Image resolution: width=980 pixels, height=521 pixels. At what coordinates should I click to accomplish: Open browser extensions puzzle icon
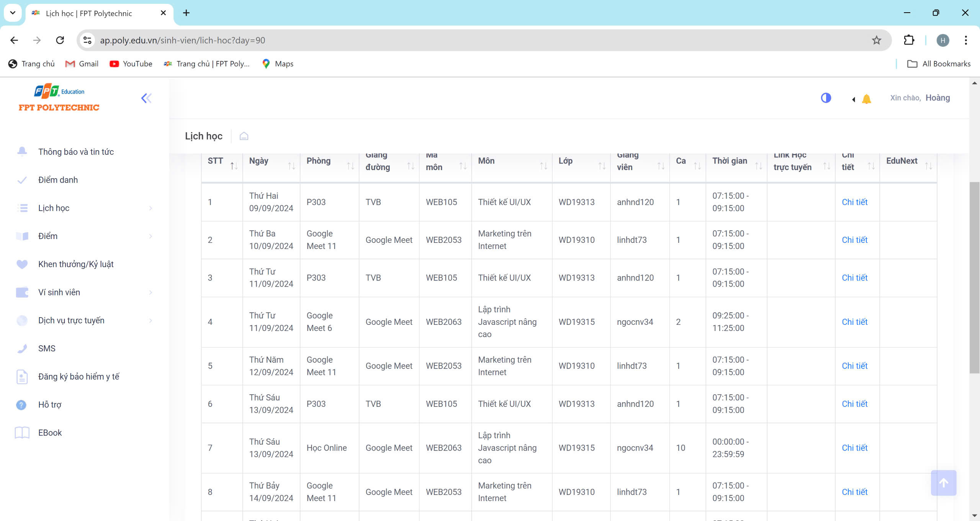[x=909, y=40]
